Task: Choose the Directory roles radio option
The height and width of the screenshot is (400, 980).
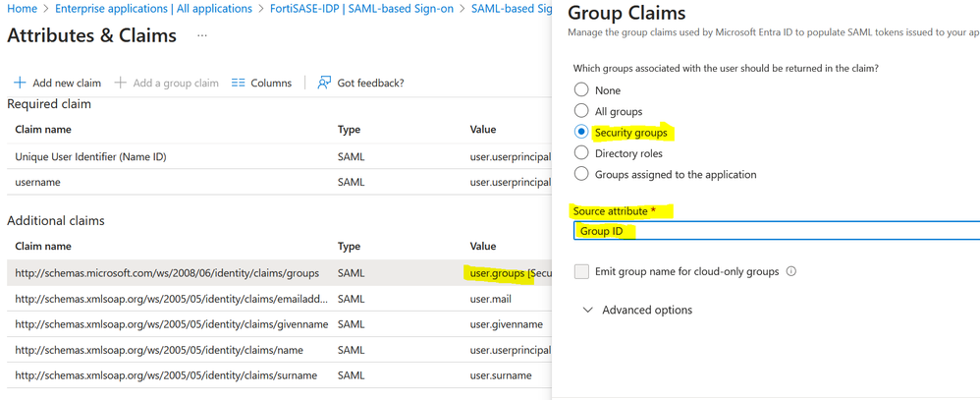Action: 581,152
